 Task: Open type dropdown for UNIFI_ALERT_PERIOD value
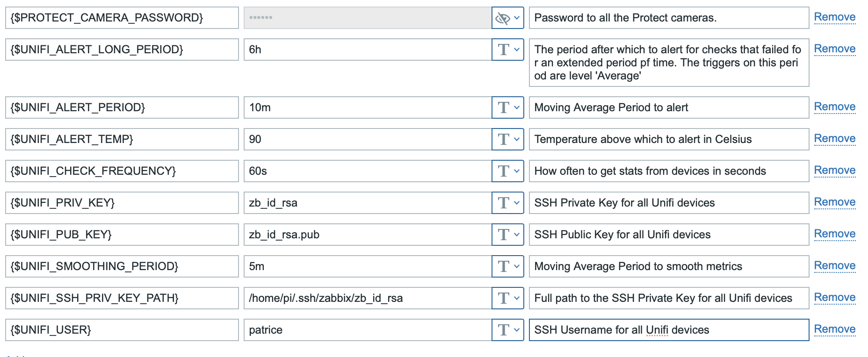click(507, 107)
